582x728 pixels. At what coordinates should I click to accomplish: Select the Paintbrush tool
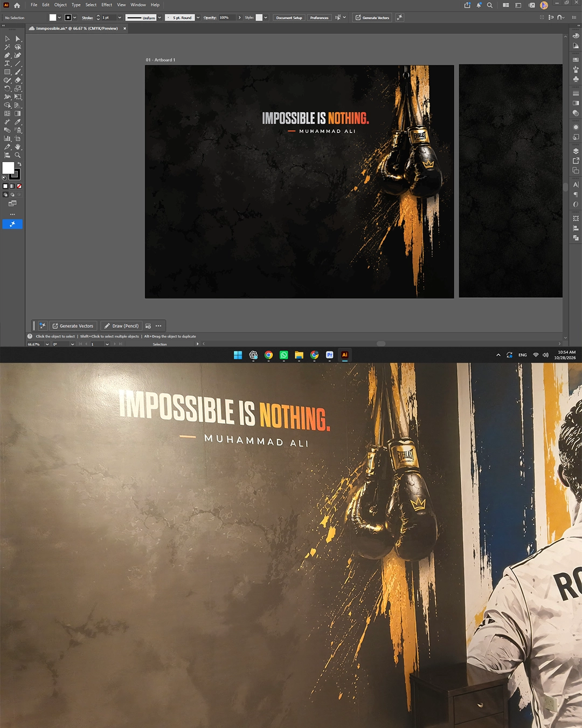tap(18, 72)
